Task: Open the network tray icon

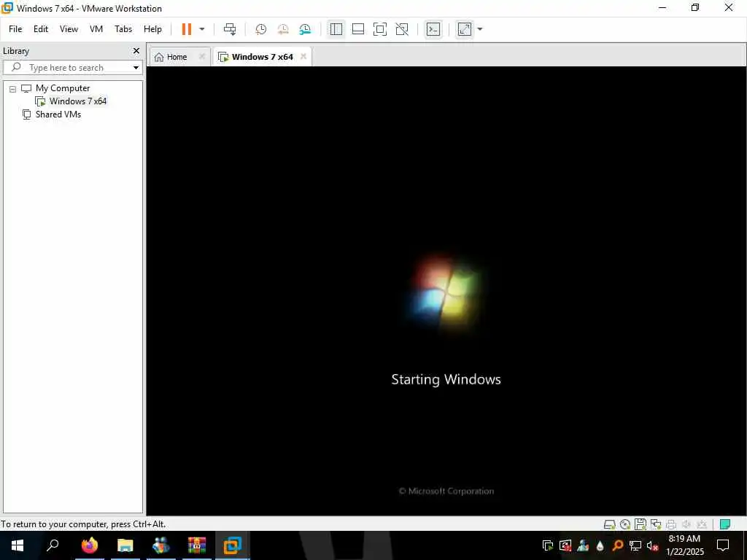Action: pyautogui.click(x=635, y=545)
